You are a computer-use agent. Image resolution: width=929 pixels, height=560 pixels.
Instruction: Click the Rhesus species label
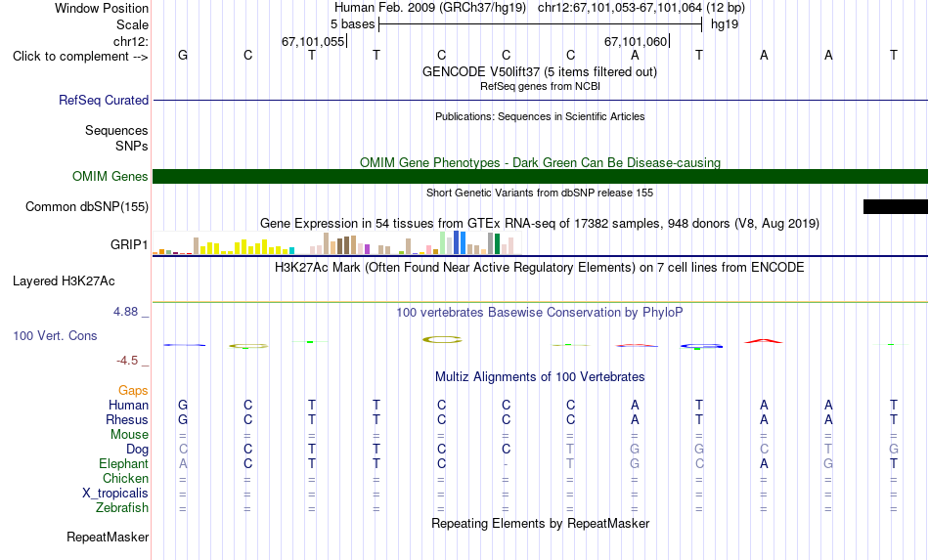click(127, 419)
